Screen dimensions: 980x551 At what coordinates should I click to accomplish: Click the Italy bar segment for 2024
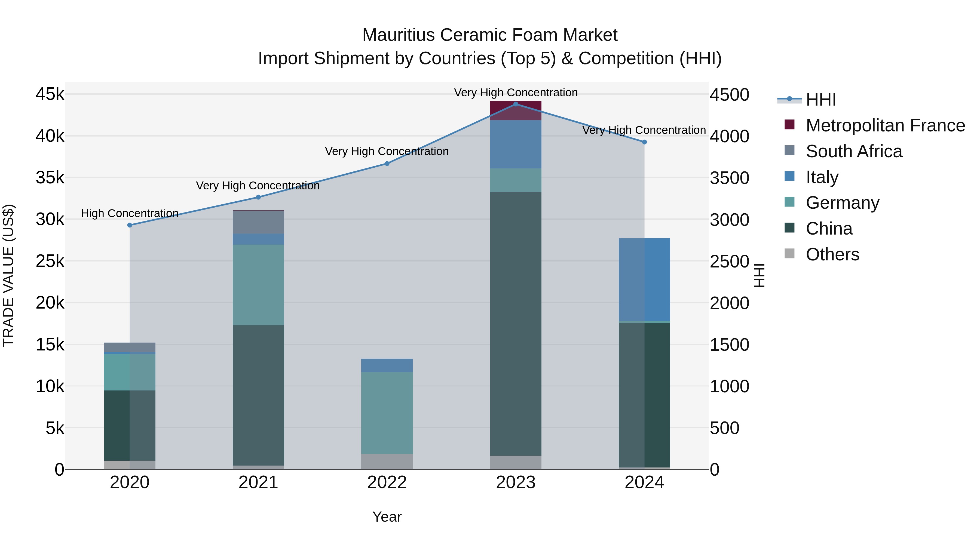(644, 280)
